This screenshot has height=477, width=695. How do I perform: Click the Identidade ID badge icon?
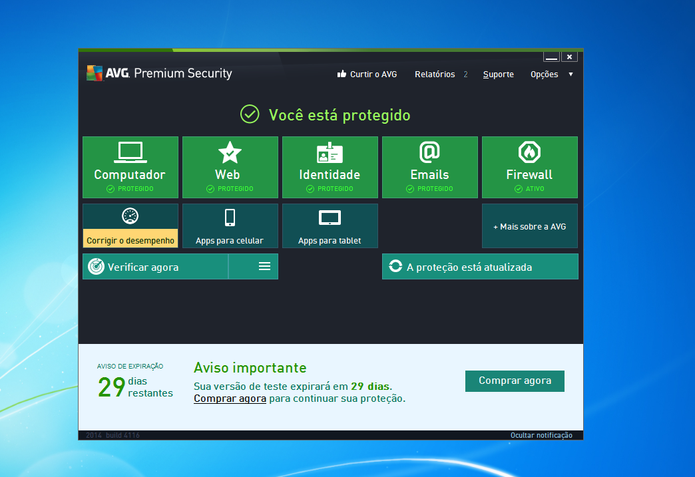point(330,152)
